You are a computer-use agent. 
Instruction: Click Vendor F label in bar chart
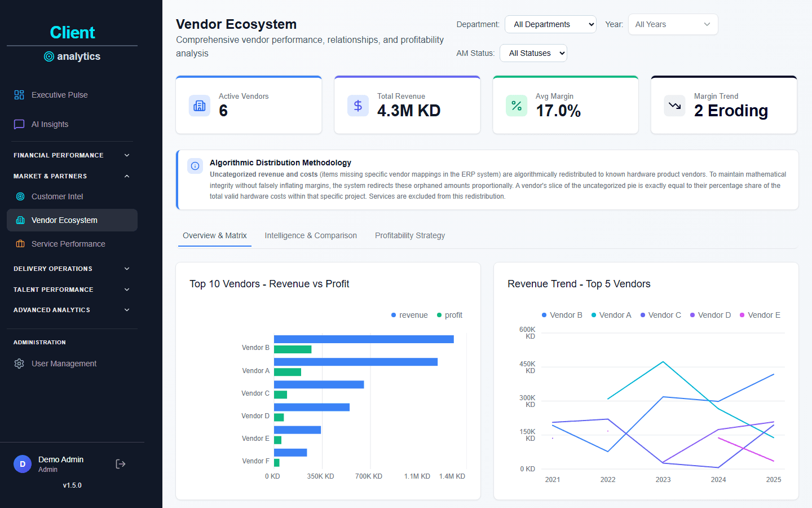pyautogui.click(x=255, y=461)
